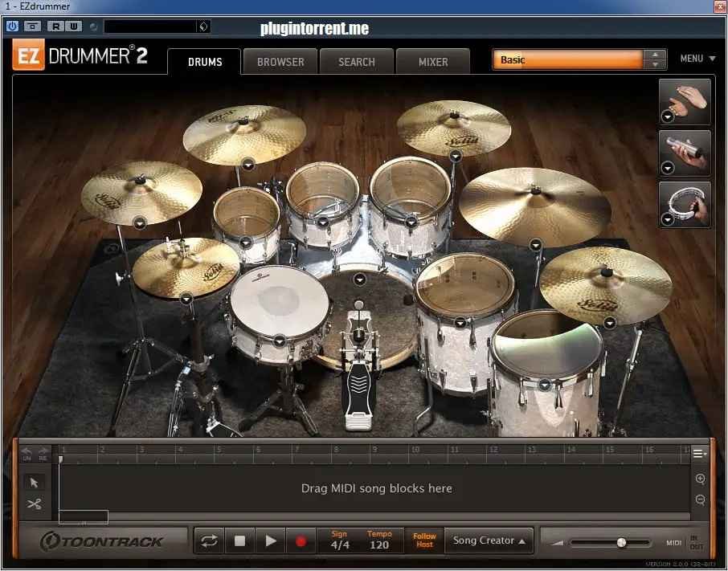Viewport: 728px width, 571px height.
Task: Open the host preset management icon
Action: [x=203, y=27]
